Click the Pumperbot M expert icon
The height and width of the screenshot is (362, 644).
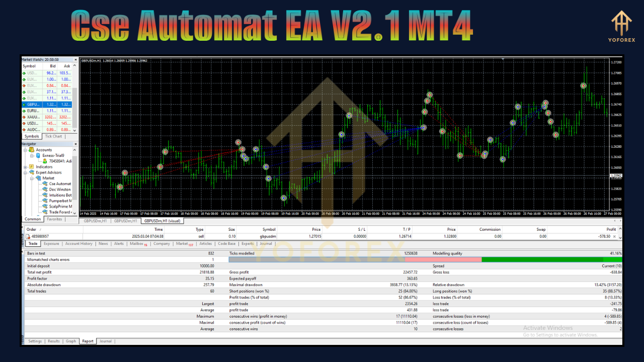tap(44, 201)
